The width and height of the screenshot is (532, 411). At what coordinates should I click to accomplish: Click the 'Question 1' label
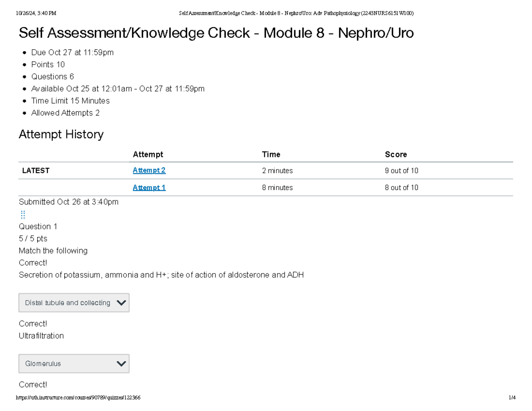tap(38, 226)
